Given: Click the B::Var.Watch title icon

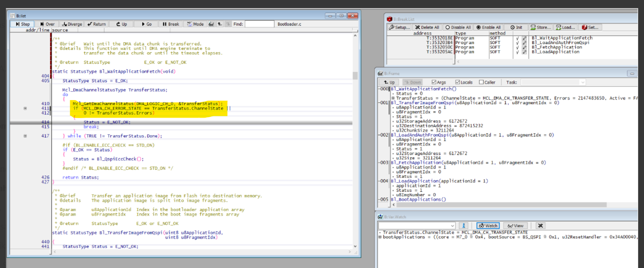Looking at the screenshot, I should pos(380,217).
